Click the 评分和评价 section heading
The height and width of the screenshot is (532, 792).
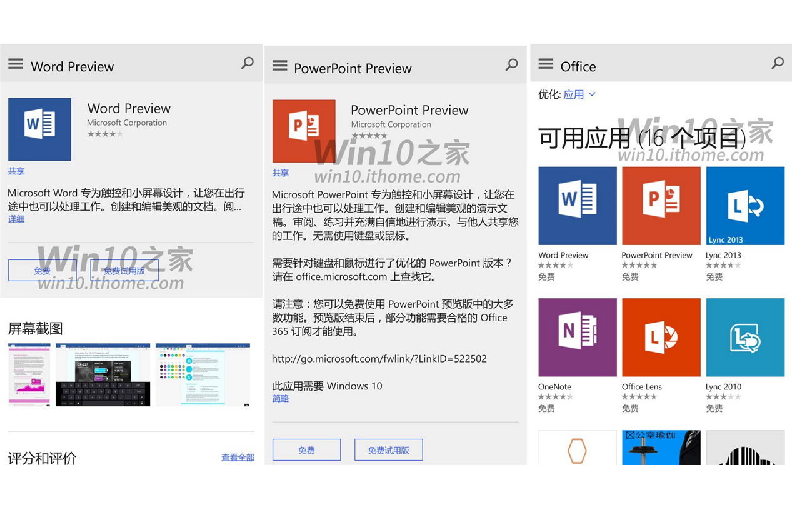coord(43,458)
